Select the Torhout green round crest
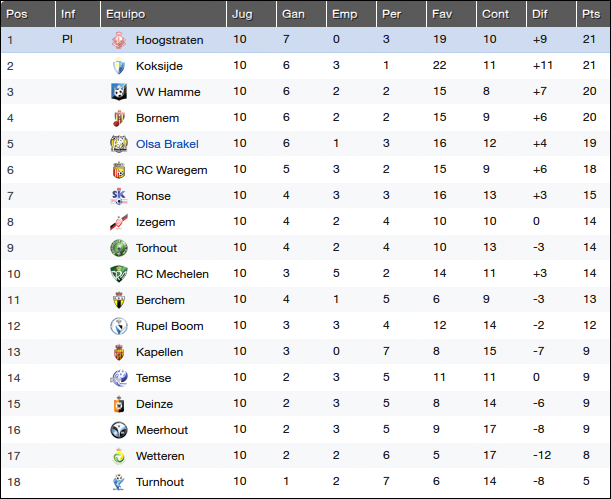This screenshot has height=499, width=611. click(x=119, y=248)
